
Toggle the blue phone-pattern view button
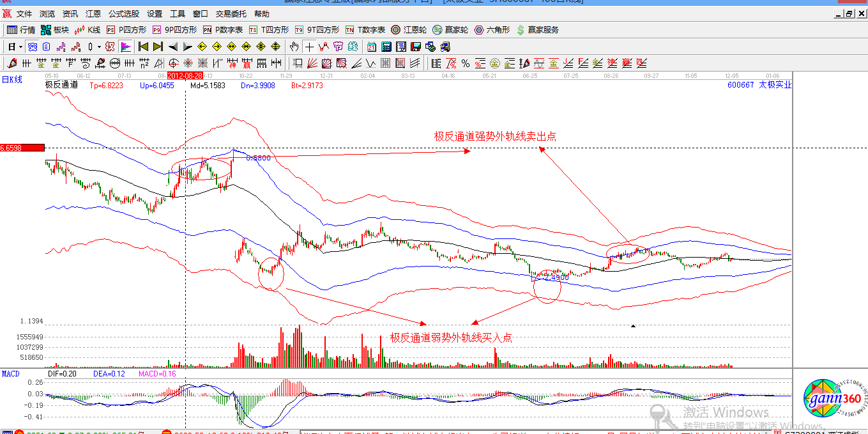click(32, 47)
